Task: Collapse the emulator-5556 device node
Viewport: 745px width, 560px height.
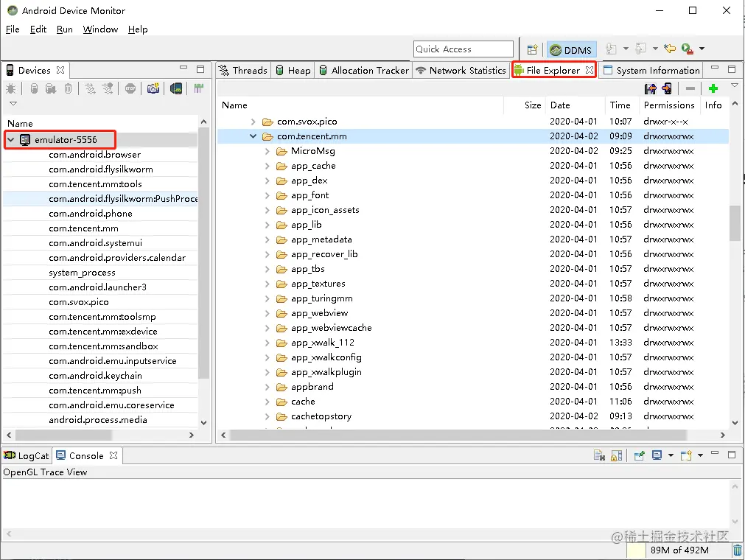Action: pyautogui.click(x=10, y=140)
